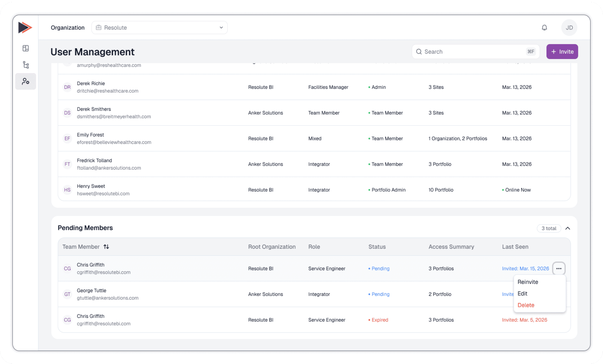Image resolution: width=603 pixels, height=364 pixels.
Task: Choose Delete from the context menu
Action: [x=526, y=305]
